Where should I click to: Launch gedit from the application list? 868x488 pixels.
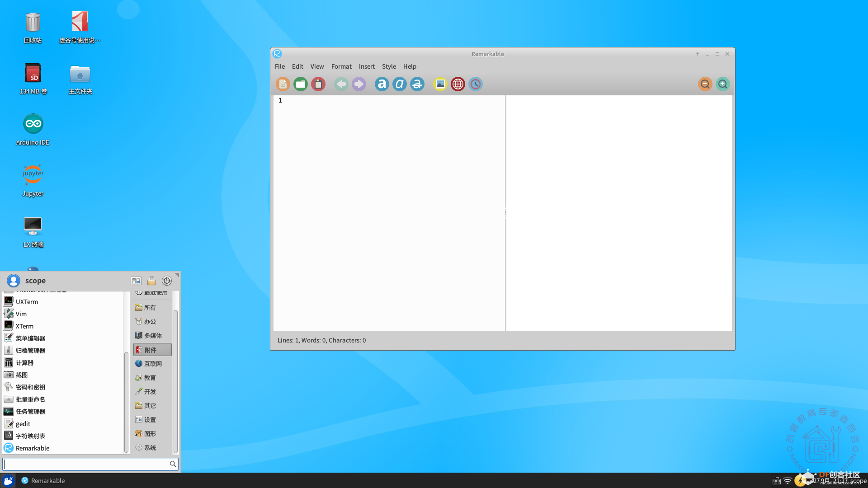click(x=23, y=424)
